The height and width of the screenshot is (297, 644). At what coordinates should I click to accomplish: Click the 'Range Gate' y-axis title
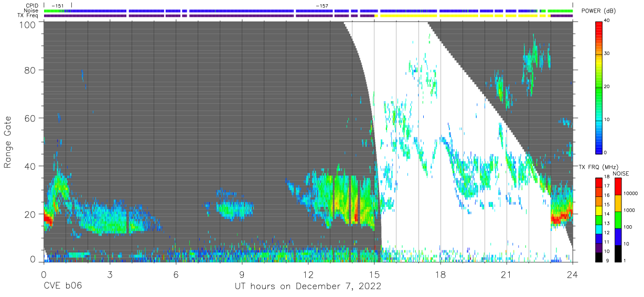[x=8, y=141]
